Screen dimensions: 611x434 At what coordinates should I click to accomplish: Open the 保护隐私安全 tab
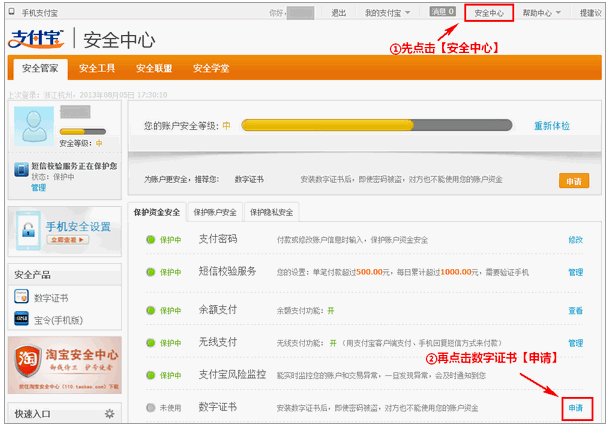(271, 212)
